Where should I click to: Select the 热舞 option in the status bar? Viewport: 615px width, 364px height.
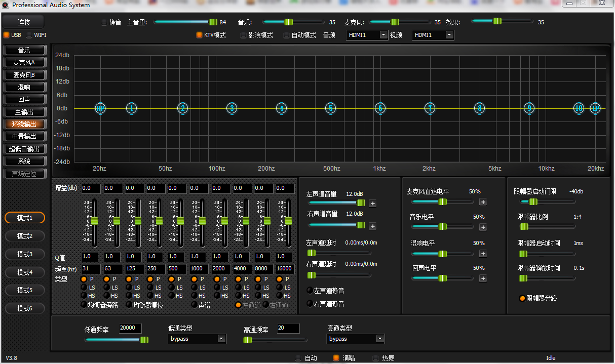tap(375, 358)
